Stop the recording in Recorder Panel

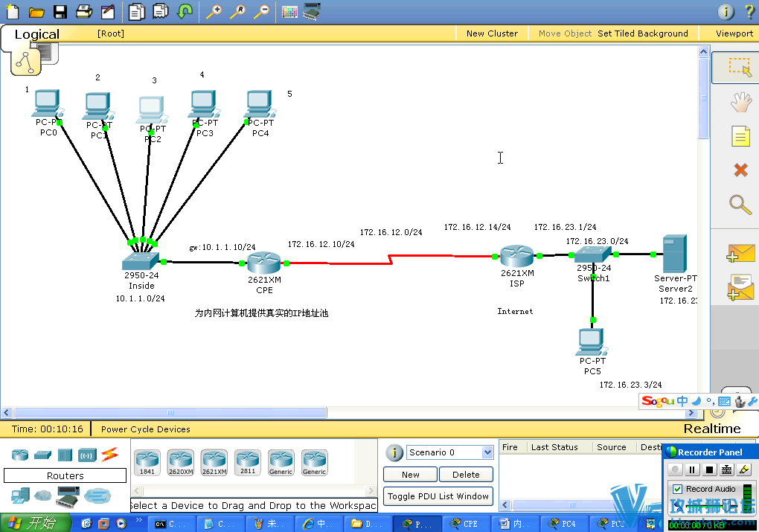[x=709, y=469]
